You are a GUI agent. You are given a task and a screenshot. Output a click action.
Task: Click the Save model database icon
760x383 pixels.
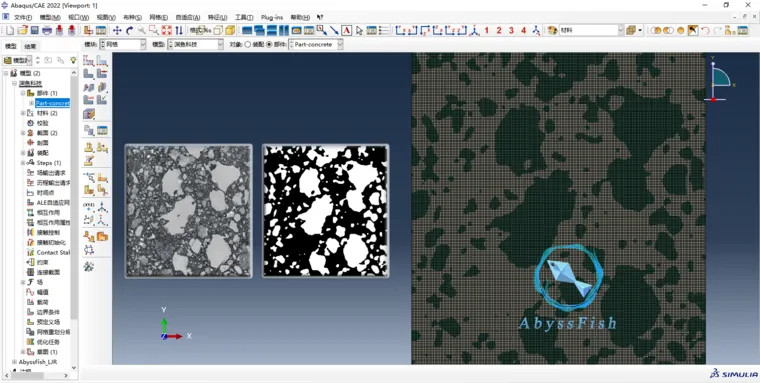(x=34, y=30)
